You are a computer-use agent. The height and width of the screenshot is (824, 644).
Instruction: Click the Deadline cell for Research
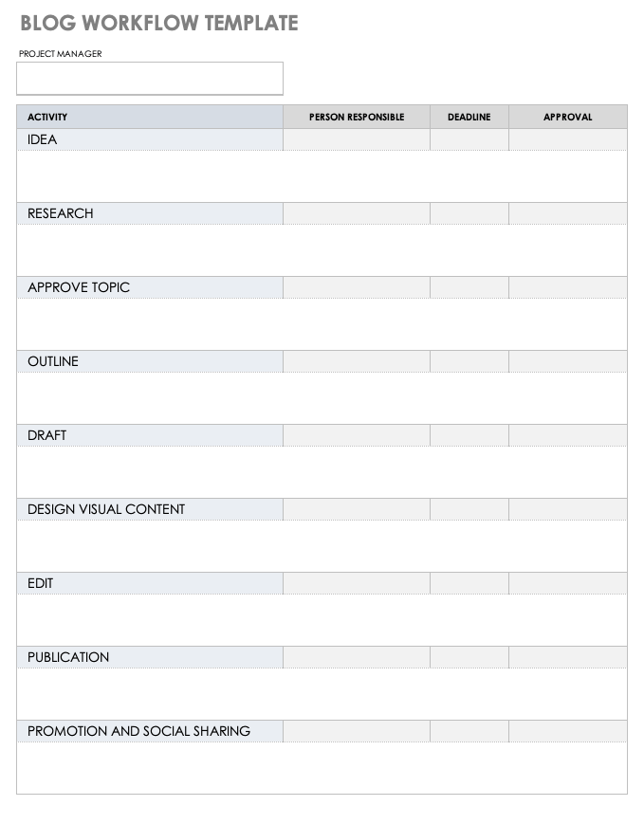pyautogui.click(x=469, y=213)
